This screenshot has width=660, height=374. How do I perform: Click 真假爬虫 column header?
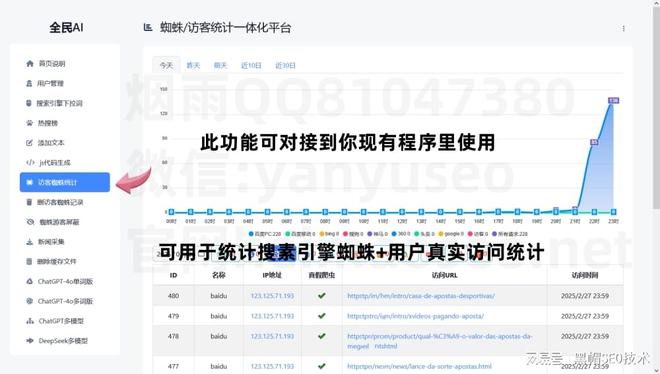(x=322, y=275)
